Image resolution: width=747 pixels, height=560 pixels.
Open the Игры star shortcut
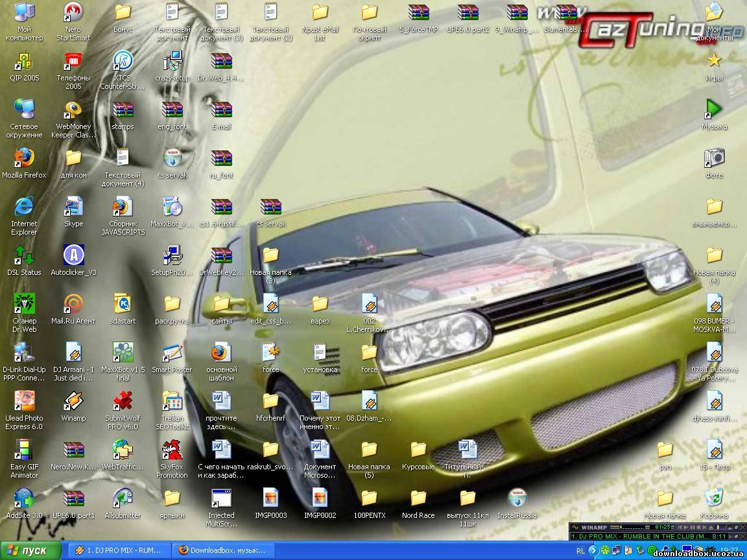click(714, 67)
